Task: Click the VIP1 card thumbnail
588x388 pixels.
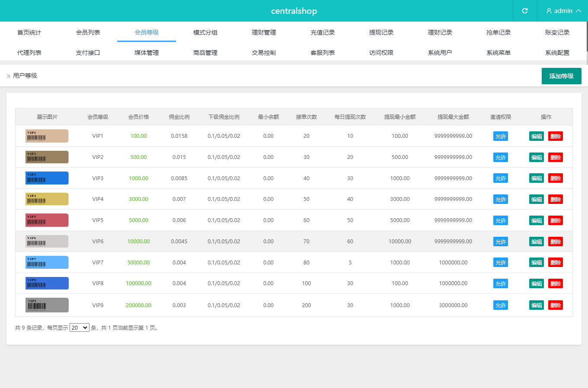Action: coord(47,136)
